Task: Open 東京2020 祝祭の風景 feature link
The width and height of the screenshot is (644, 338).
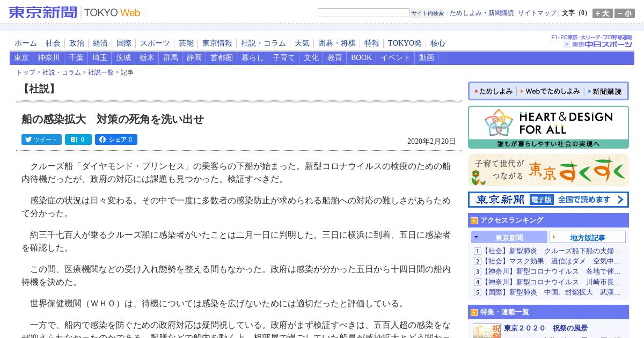Action: tap(546, 328)
